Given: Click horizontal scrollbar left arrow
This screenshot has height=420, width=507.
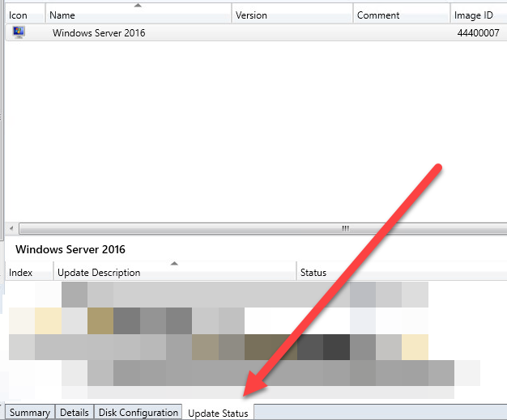Looking at the screenshot, I should [x=11, y=228].
